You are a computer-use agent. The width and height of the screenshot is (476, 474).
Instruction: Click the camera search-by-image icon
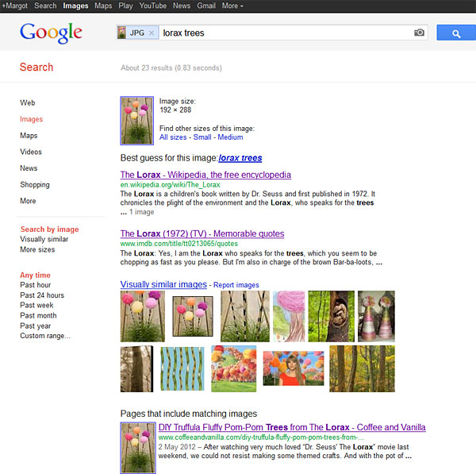coord(419,33)
